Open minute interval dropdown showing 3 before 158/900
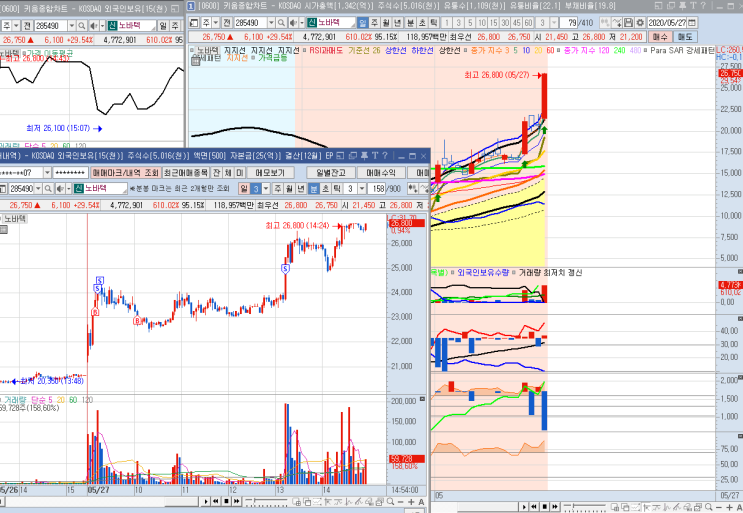 coord(362,189)
